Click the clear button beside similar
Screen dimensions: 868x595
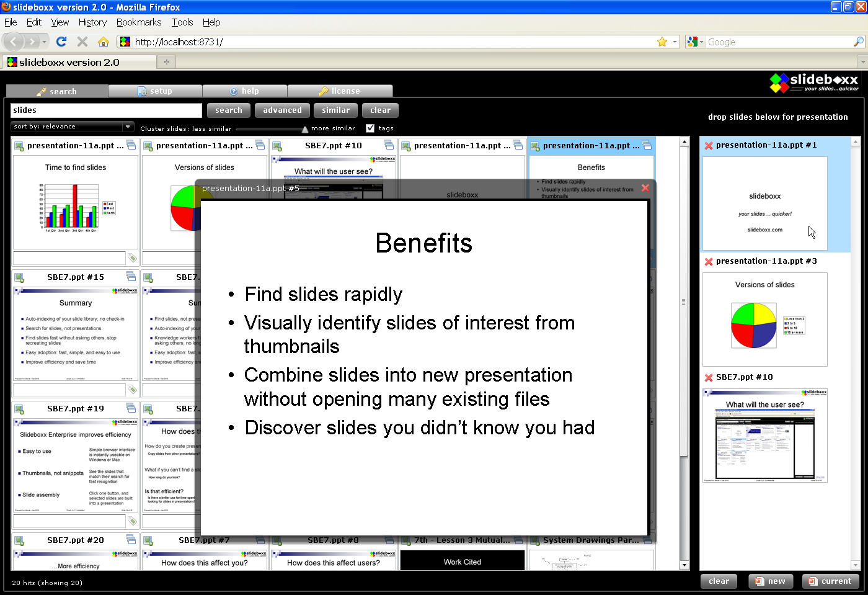[380, 110]
